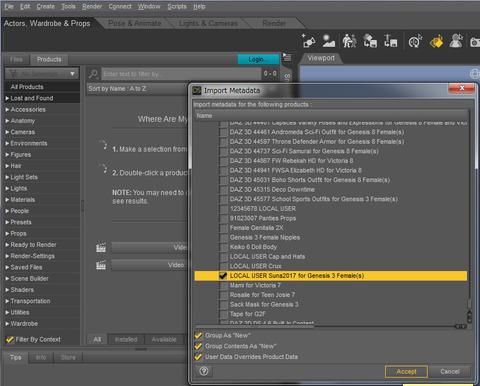Screen dimensions: 480x386
Task: Click the create new primitive sparkle icon
Action: pos(308,41)
